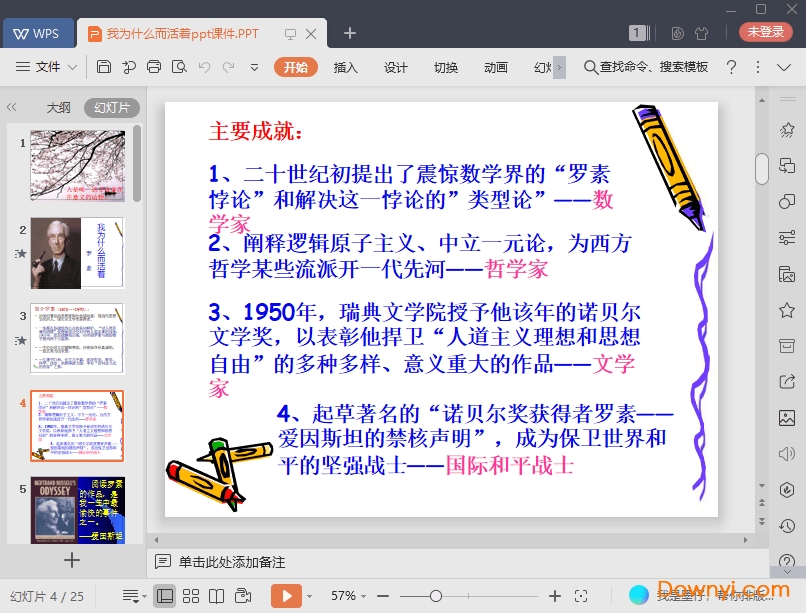
Task: Click the 未登录 login button
Action: [x=766, y=32]
